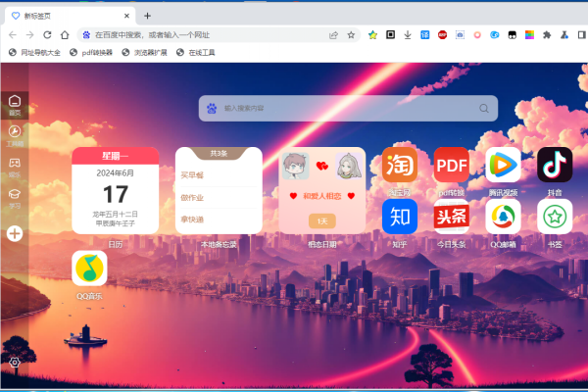Open the blue globe extension icon
Viewport: 588px width, 392px height.
click(x=495, y=35)
